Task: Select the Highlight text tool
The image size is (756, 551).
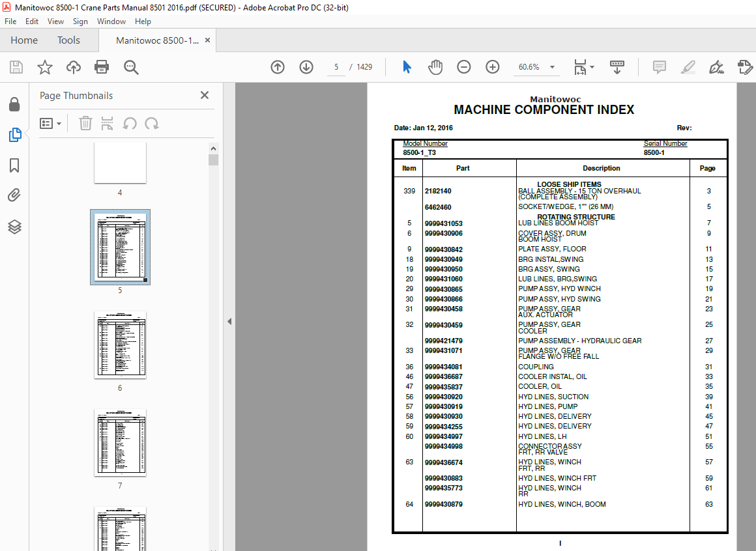Action: point(688,67)
